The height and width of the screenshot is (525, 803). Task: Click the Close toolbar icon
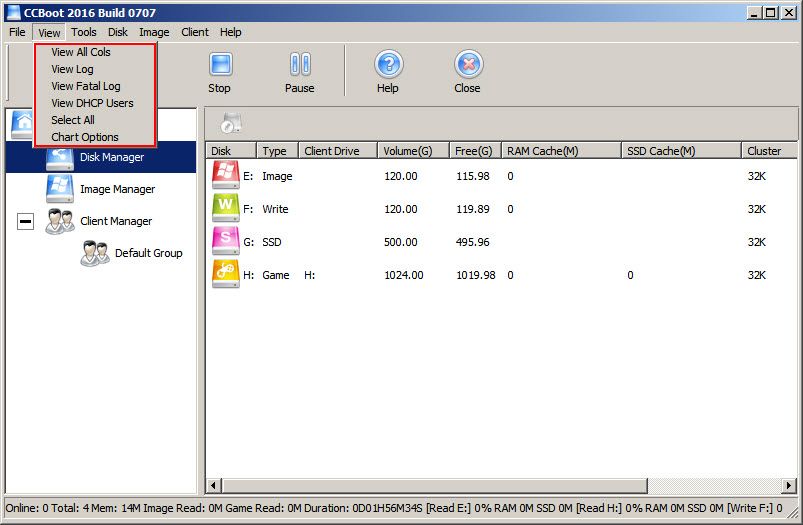click(x=468, y=65)
